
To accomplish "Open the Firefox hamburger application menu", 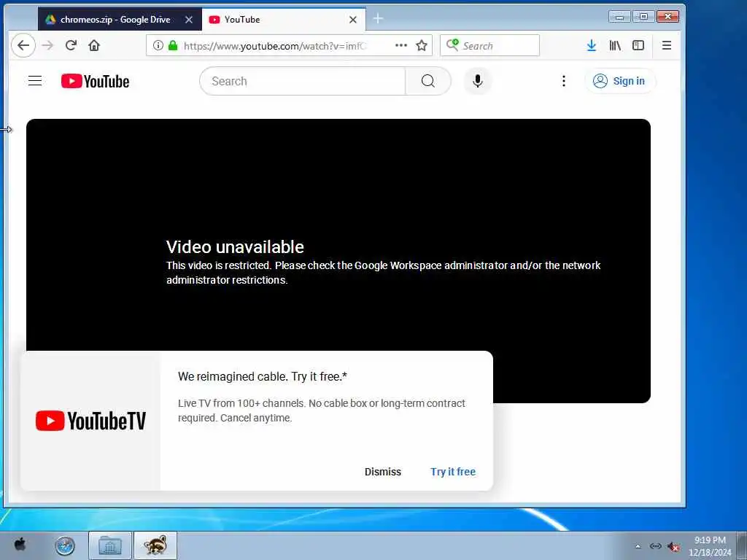I will 667,46.
